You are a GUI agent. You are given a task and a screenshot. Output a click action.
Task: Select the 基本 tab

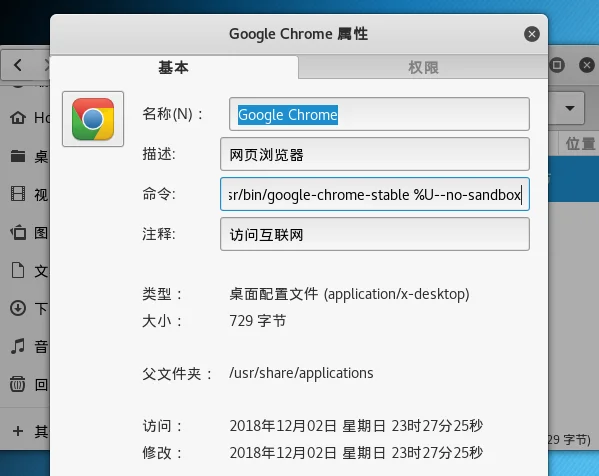(174, 68)
